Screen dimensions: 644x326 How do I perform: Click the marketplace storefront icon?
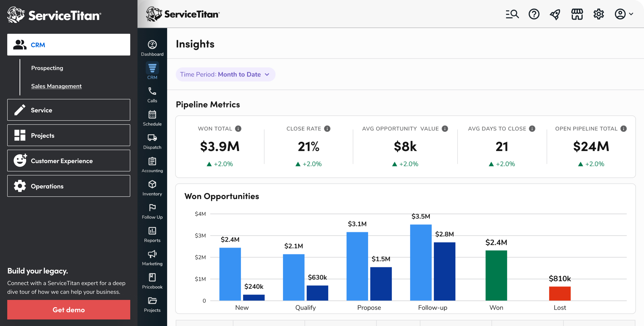pyautogui.click(x=577, y=14)
